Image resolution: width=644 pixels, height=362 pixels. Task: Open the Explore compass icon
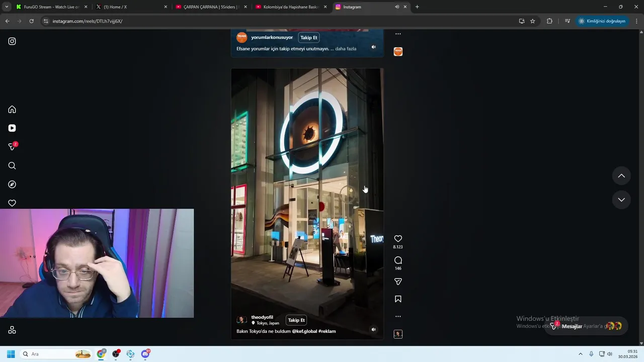click(x=12, y=185)
